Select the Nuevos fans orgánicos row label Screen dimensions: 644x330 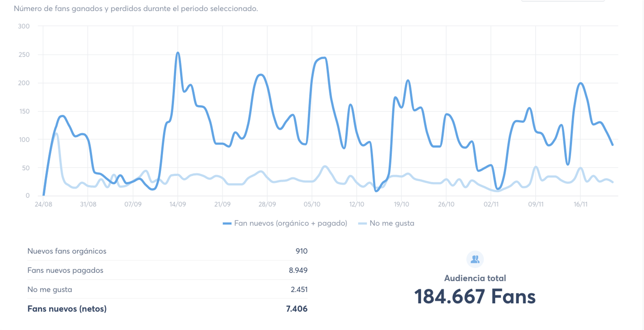(67, 251)
